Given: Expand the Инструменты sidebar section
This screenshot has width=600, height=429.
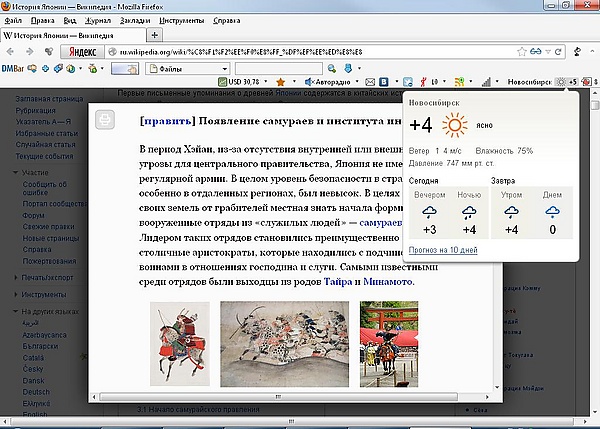Looking at the screenshot, I should pyautogui.click(x=16, y=294).
